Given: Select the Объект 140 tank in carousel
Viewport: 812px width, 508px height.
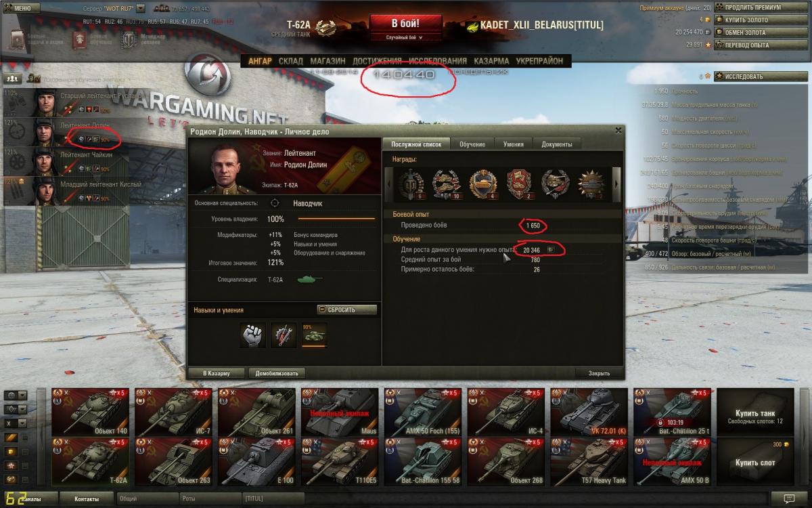Looking at the screenshot, I should (91, 412).
